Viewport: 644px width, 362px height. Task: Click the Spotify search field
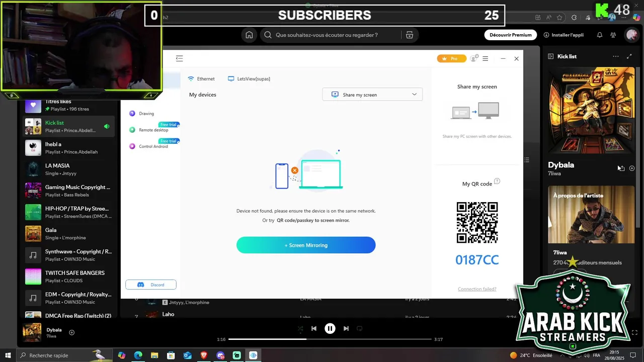click(333, 35)
